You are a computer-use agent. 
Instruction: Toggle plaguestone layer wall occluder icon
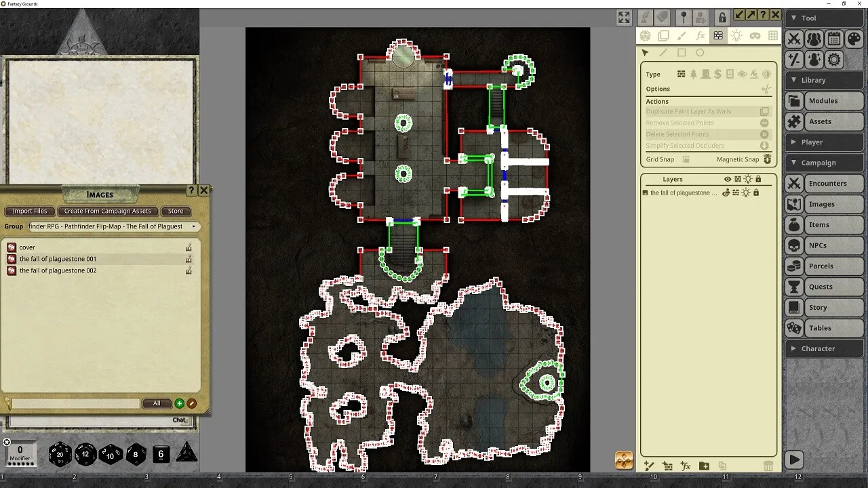(x=736, y=193)
